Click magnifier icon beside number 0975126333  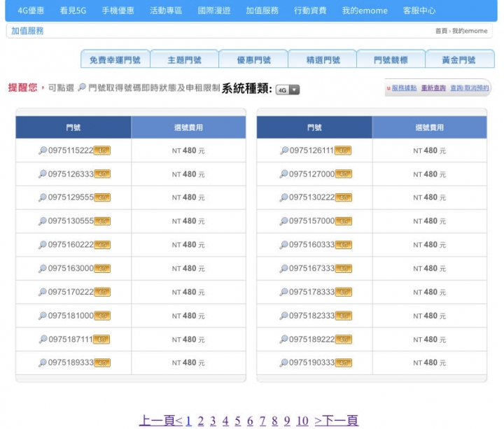43,174
